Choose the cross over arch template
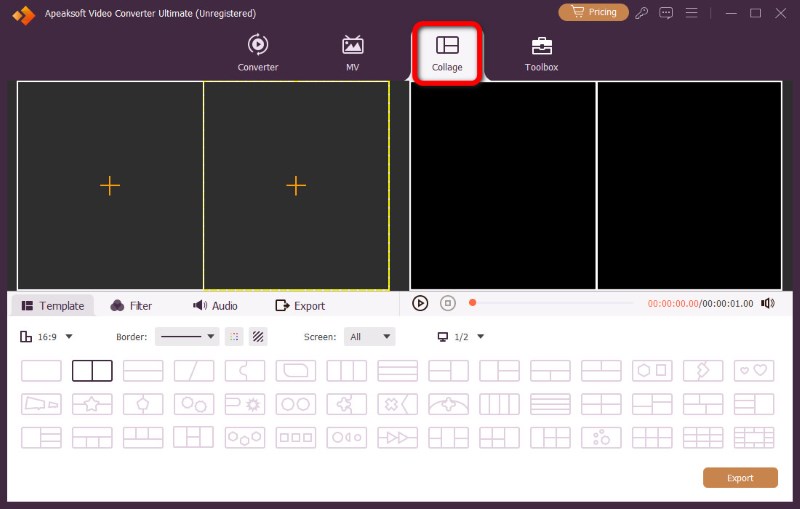 448,404
